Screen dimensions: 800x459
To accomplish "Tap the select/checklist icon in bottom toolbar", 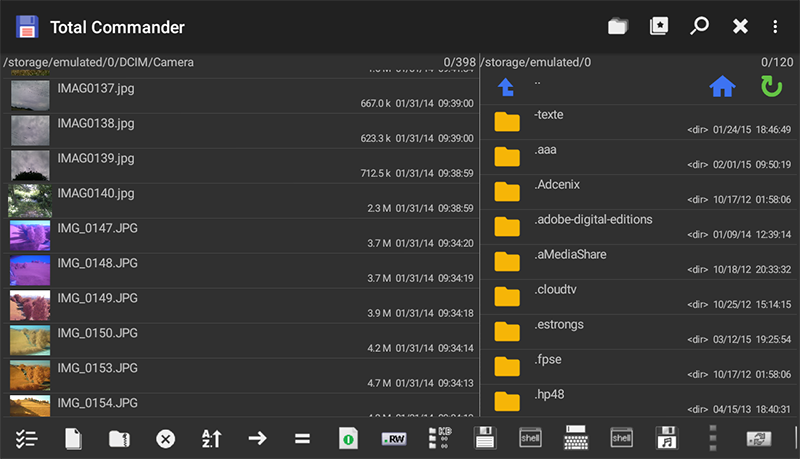I will [26, 439].
